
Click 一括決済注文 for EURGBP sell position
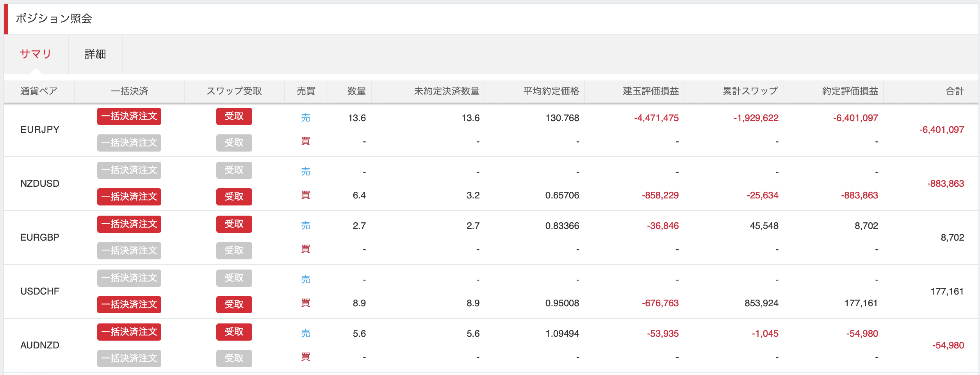click(x=129, y=224)
